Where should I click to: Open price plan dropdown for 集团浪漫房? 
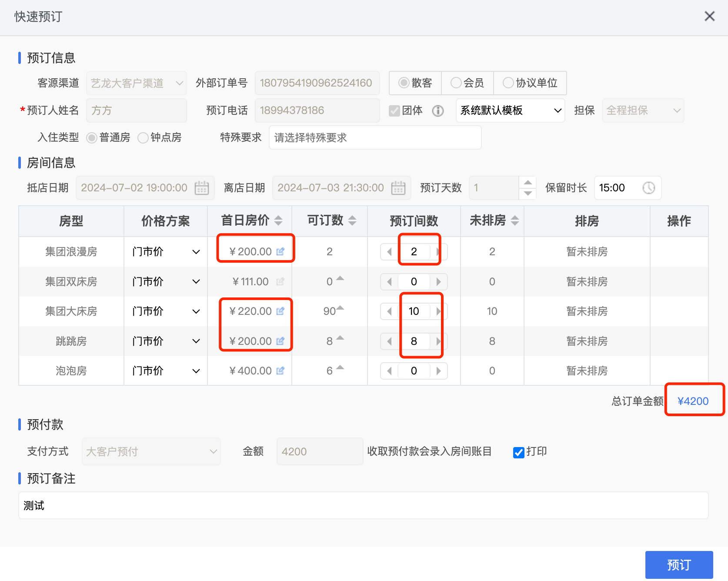[166, 251]
